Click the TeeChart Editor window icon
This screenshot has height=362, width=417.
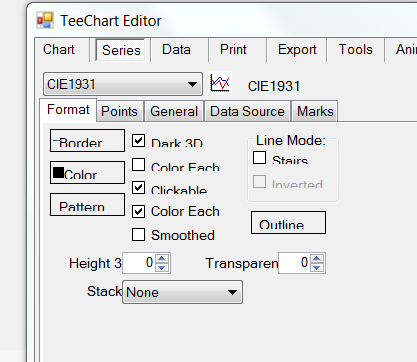[45, 20]
